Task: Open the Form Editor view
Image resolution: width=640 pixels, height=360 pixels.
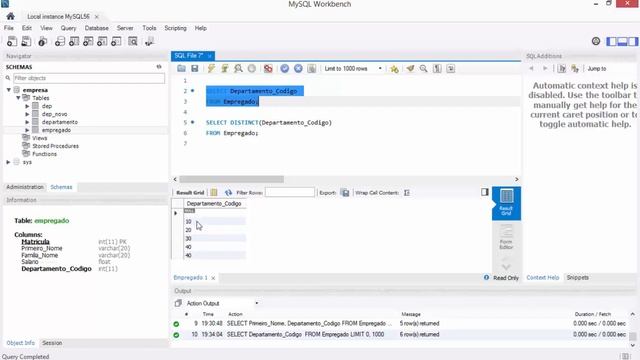Action: [506, 237]
